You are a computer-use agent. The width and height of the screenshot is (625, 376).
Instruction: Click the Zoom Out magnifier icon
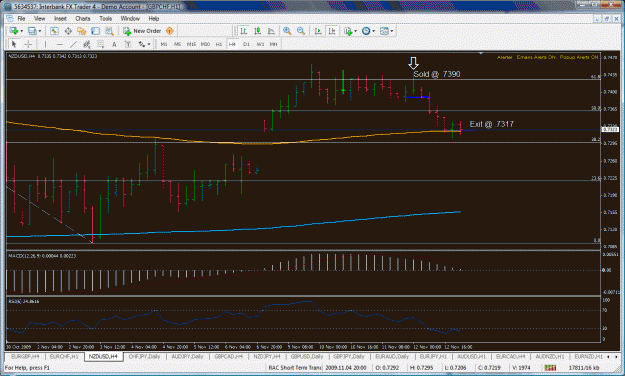[301, 31]
